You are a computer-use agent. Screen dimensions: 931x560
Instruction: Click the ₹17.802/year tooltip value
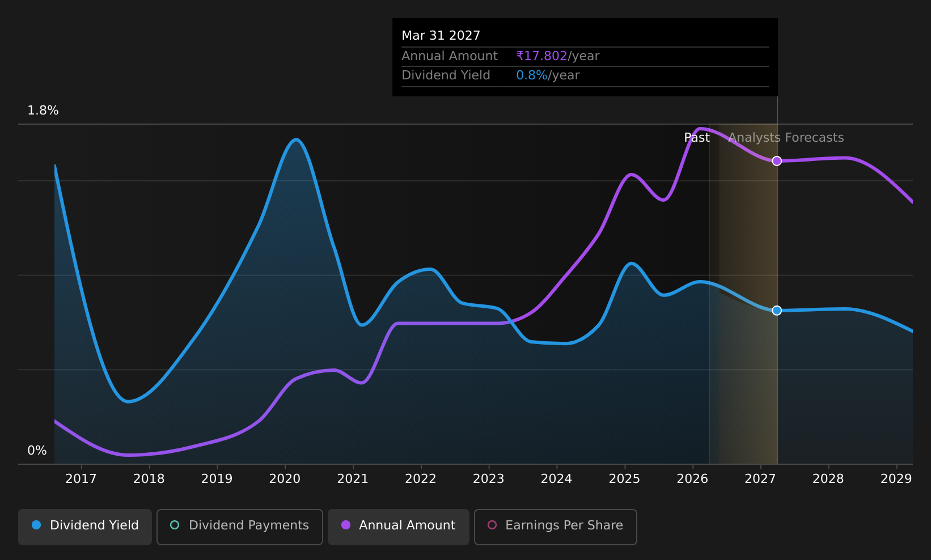point(558,56)
